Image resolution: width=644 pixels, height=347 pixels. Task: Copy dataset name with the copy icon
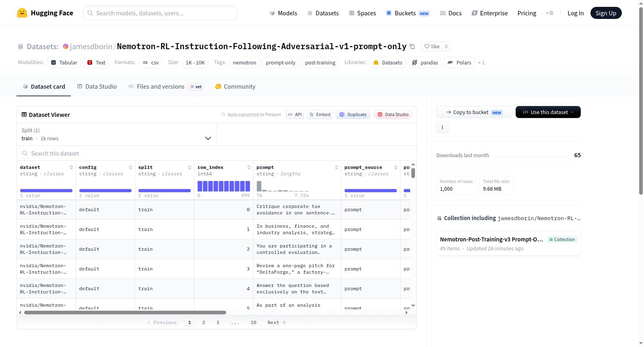pyautogui.click(x=412, y=46)
